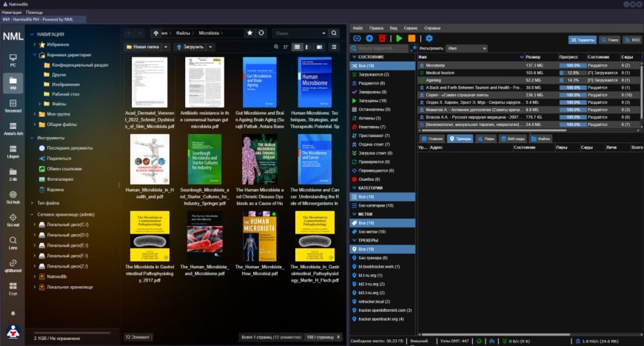Collapse the ТРЕКЕРЫ section
The image size is (644, 346).
point(354,240)
